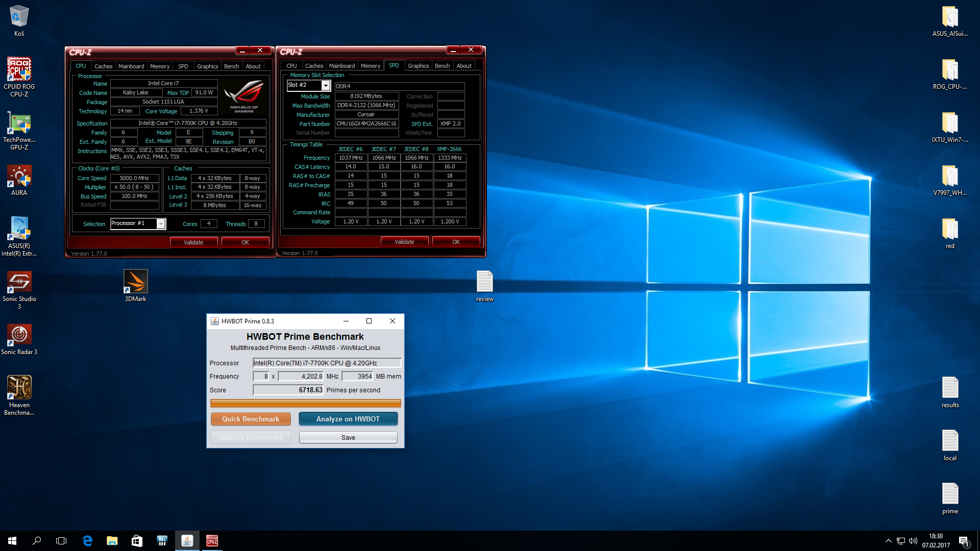Click the HWBOT Score value field
This screenshot has height=551, width=980.
[x=288, y=390]
